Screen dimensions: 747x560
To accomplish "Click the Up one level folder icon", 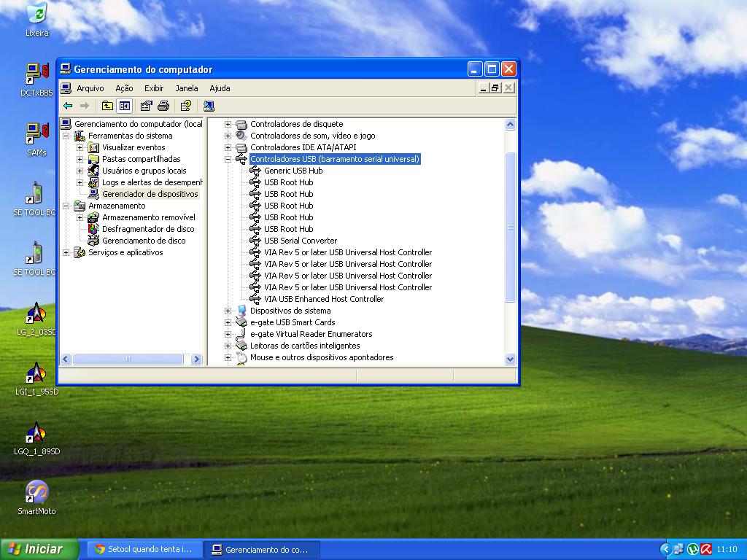I will pyautogui.click(x=107, y=106).
